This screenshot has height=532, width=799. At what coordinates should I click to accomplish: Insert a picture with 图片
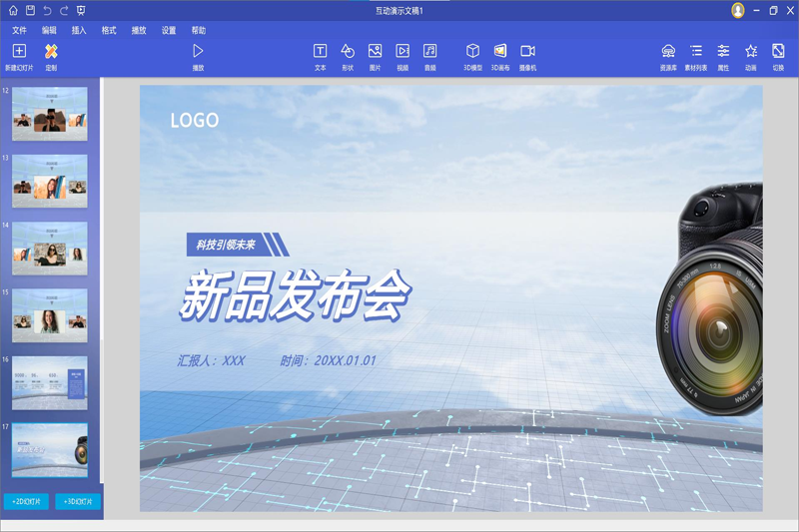click(x=376, y=57)
